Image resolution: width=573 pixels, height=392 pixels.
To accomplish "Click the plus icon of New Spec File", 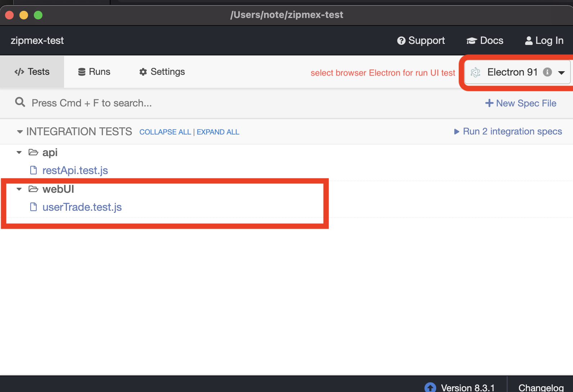I will pyautogui.click(x=489, y=103).
